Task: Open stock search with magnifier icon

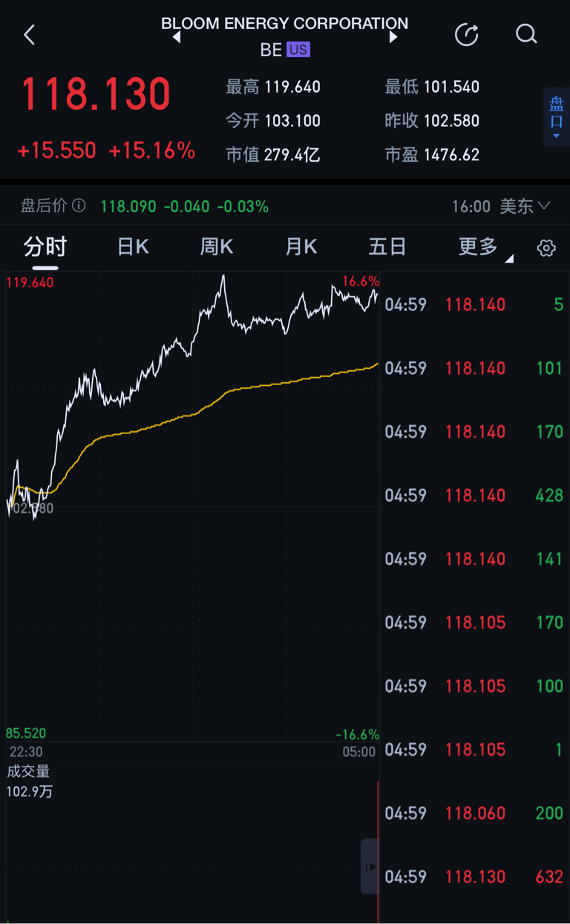Action: click(x=526, y=34)
